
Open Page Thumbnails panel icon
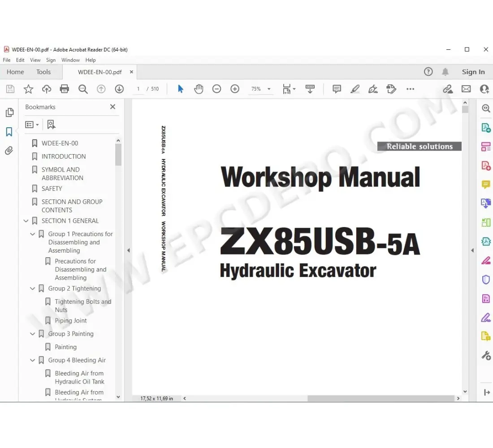[x=9, y=112]
